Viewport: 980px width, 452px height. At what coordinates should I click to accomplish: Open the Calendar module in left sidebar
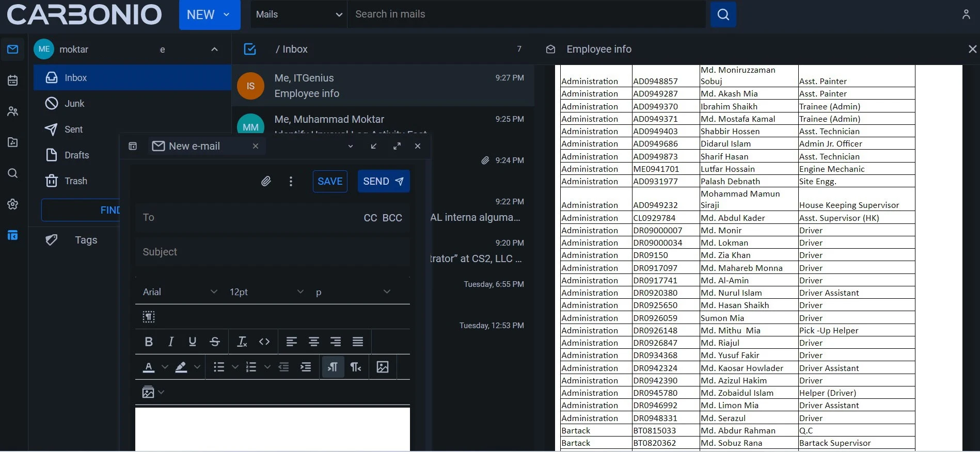pyautogui.click(x=13, y=80)
